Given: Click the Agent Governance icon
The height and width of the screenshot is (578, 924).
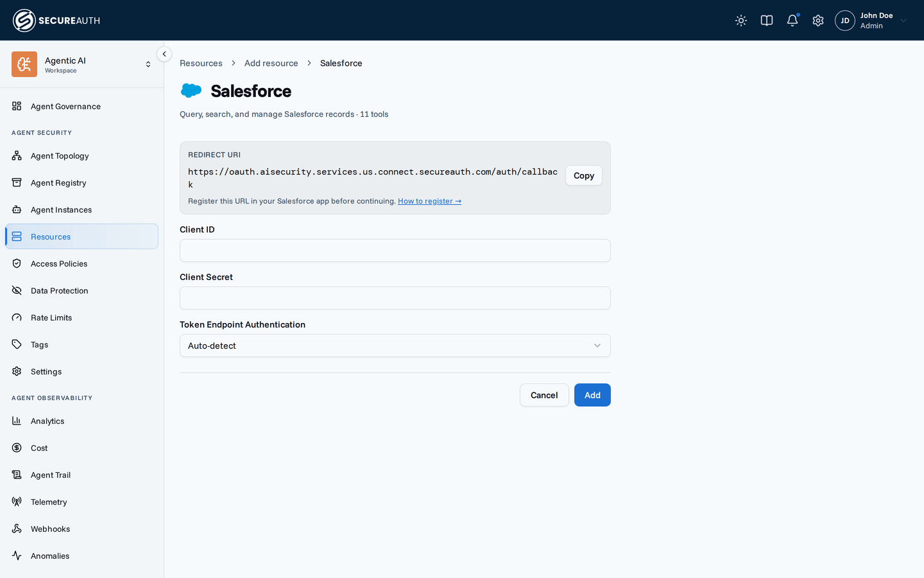Looking at the screenshot, I should (x=17, y=106).
